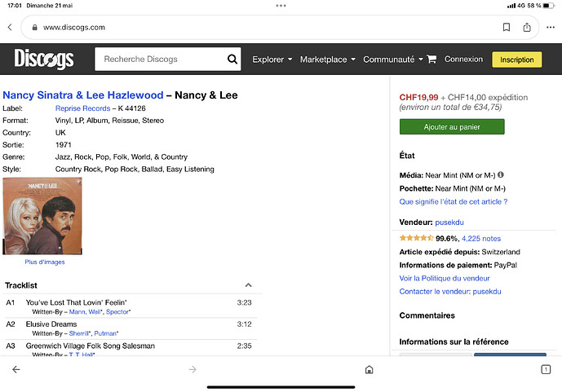
Task: Click the share icon in address bar
Action: (x=526, y=27)
